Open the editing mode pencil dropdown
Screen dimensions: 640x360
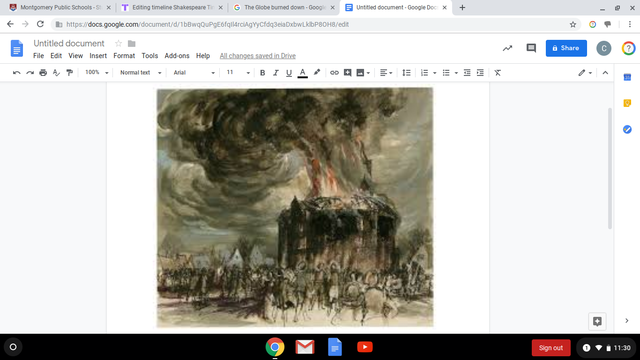585,73
